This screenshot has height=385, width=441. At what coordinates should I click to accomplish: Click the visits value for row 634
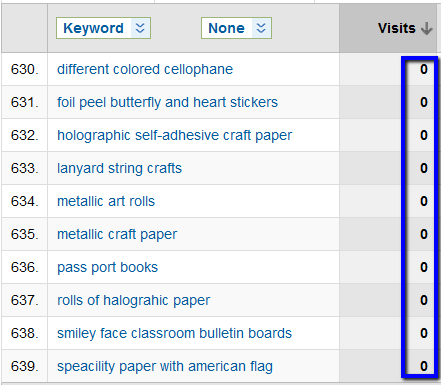coord(423,201)
